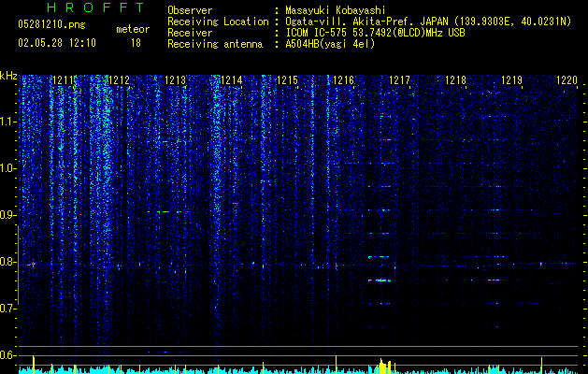Click the 1.1 frequency axis label
588x374 pixels.
click(x=8, y=122)
